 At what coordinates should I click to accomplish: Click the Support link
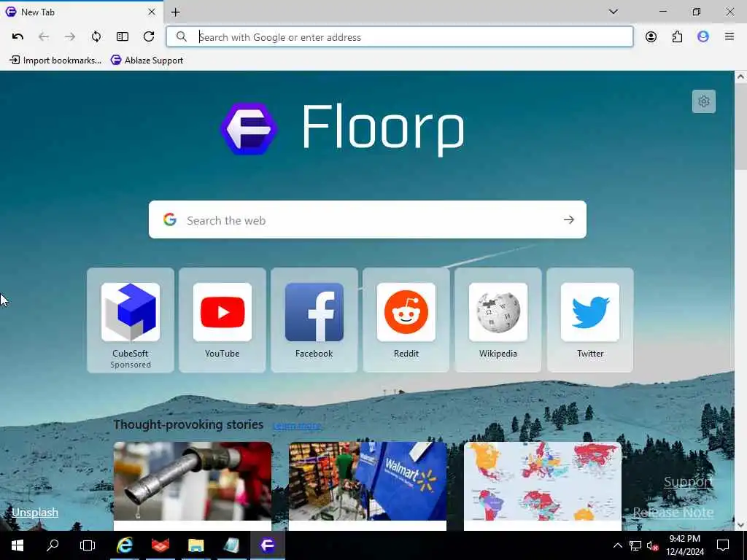(689, 482)
